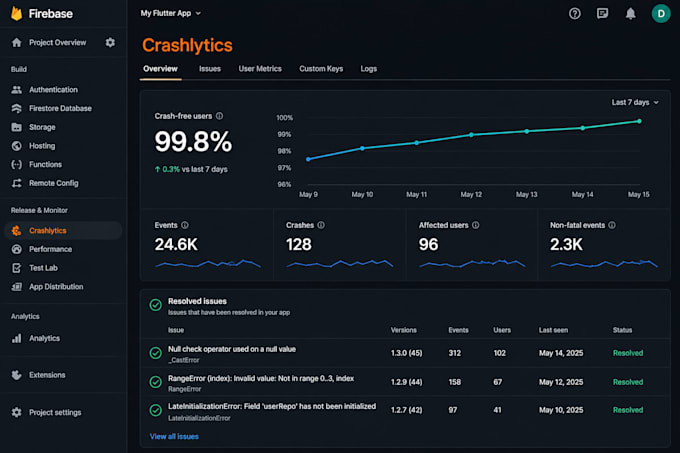Image resolution: width=680 pixels, height=453 pixels.
Task: Open the notifications bell
Action: 631,13
